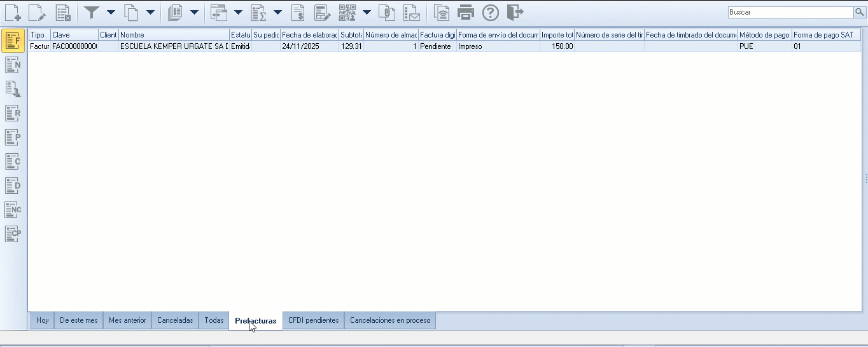Click the funnel filter icon
This screenshot has width=868, height=347.
tap(92, 12)
